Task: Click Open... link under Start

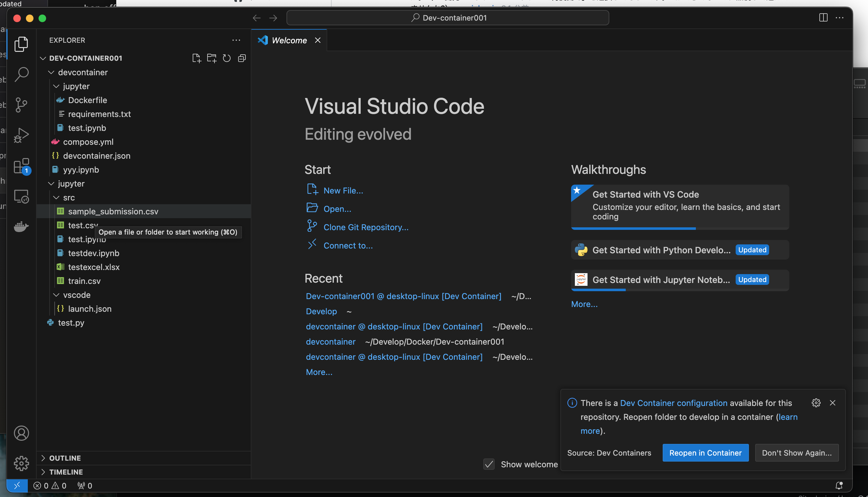Action: click(337, 209)
